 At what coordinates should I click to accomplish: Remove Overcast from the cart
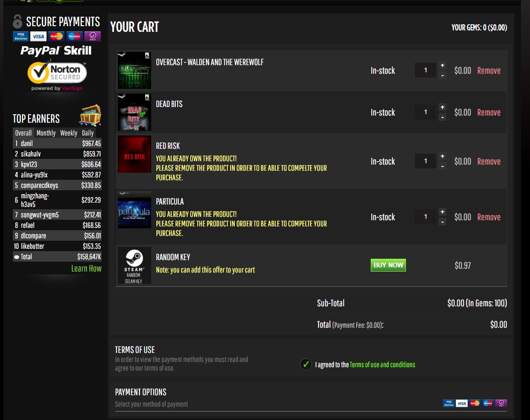click(489, 71)
